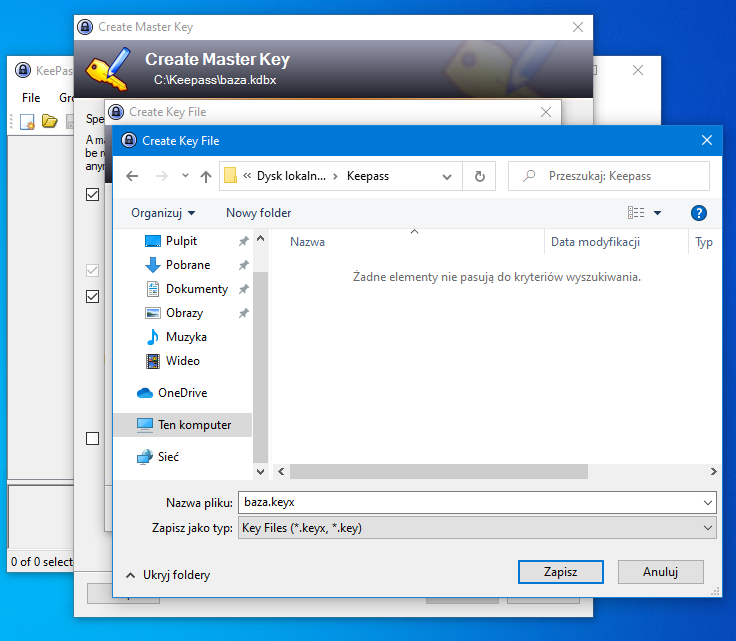The width and height of the screenshot is (736, 641).
Task: Open the Muzyka folder in sidebar
Action: [x=186, y=337]
